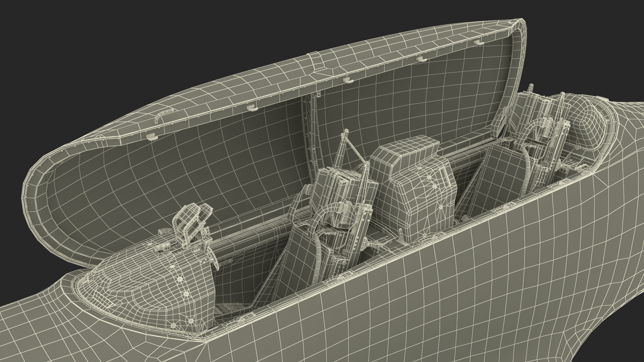Select the fuselage side panel below cockpit
Screen dimensions: 644x362
(x=436, y=302)
